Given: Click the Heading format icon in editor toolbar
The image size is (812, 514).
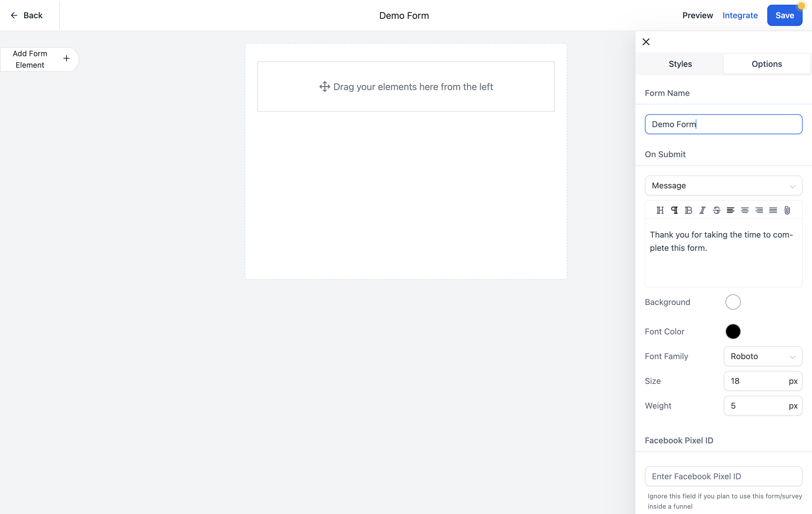Looking at the screenshot, I should coord(660,210).
